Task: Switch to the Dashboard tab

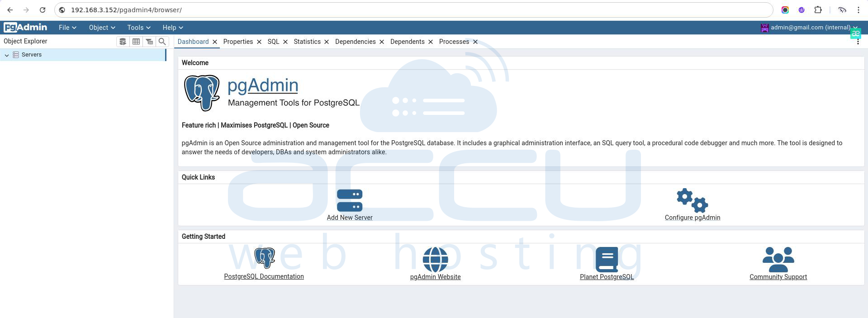Action: (x=193, y=42)
